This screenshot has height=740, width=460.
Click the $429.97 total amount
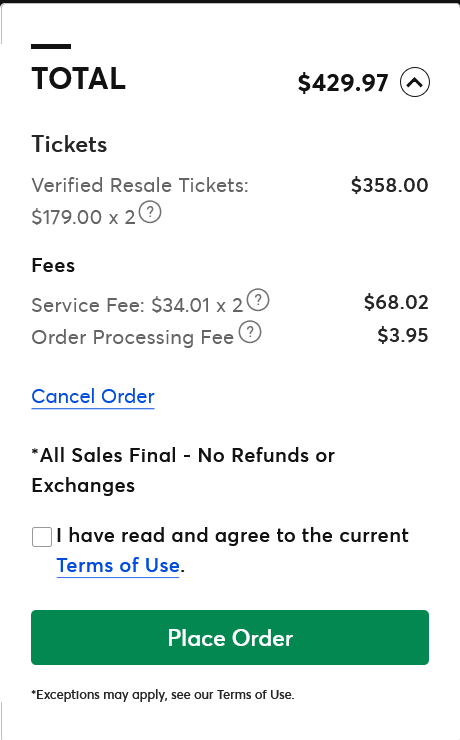(343, 83)
